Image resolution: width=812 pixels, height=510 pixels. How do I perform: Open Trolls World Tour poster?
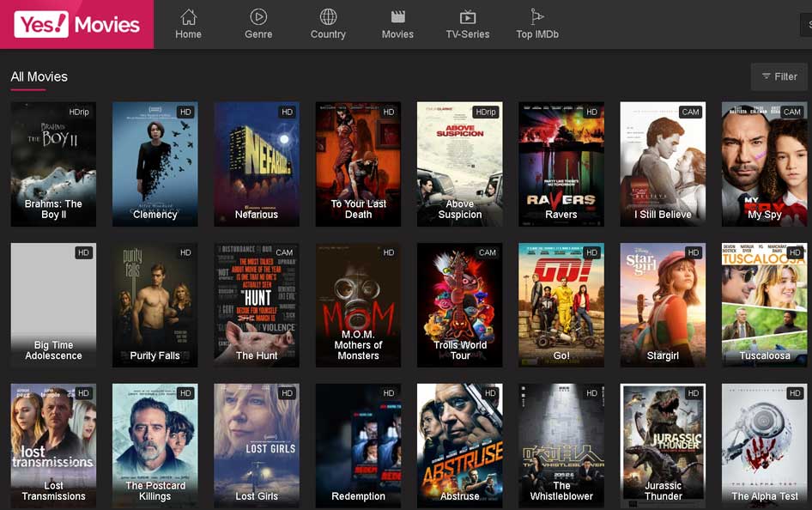pos(460,305)
